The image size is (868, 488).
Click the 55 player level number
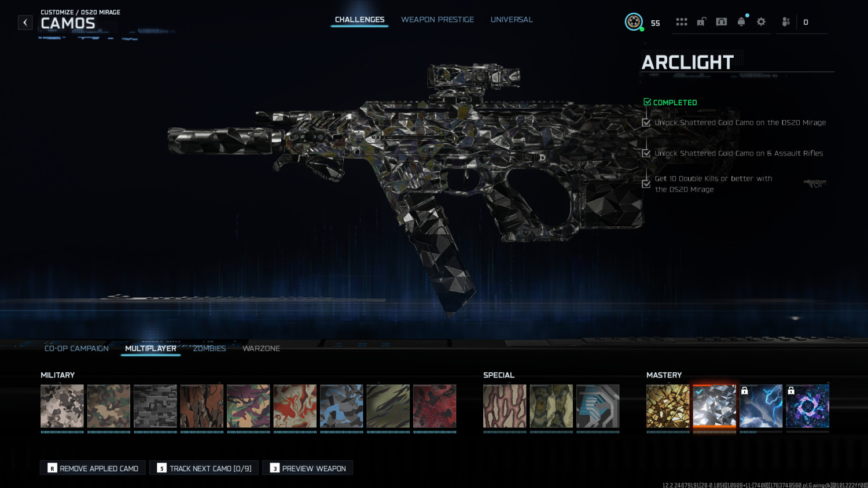[x=655, y=23]
